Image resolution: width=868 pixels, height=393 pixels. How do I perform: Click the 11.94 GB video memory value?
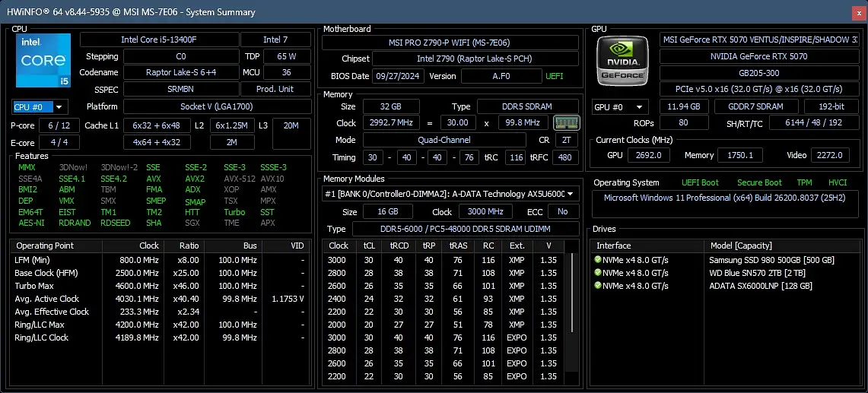coord(684,107)
